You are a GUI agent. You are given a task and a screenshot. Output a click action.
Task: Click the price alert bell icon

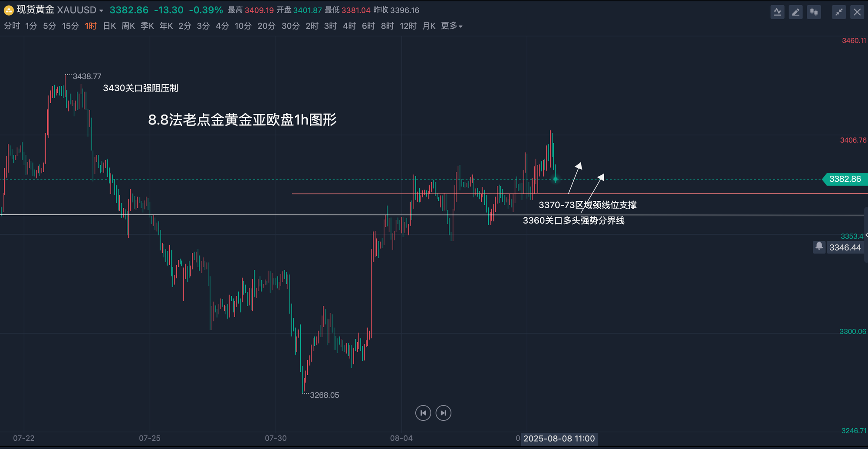pos(819,247)
